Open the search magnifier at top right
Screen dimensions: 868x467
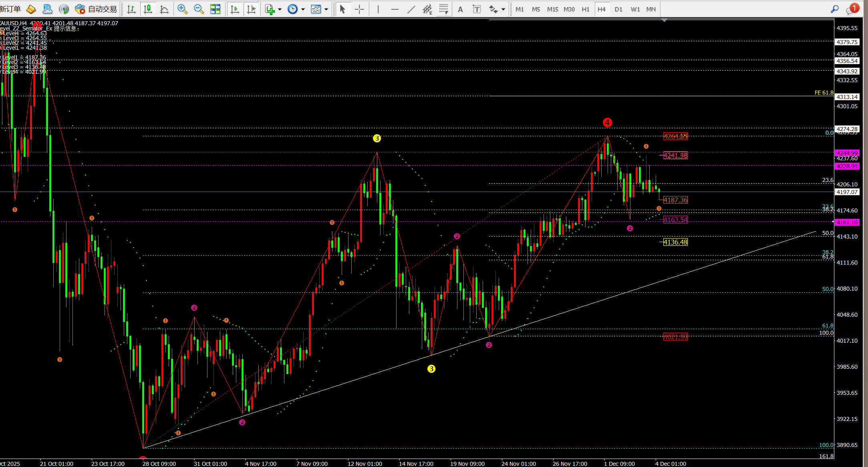834,9
